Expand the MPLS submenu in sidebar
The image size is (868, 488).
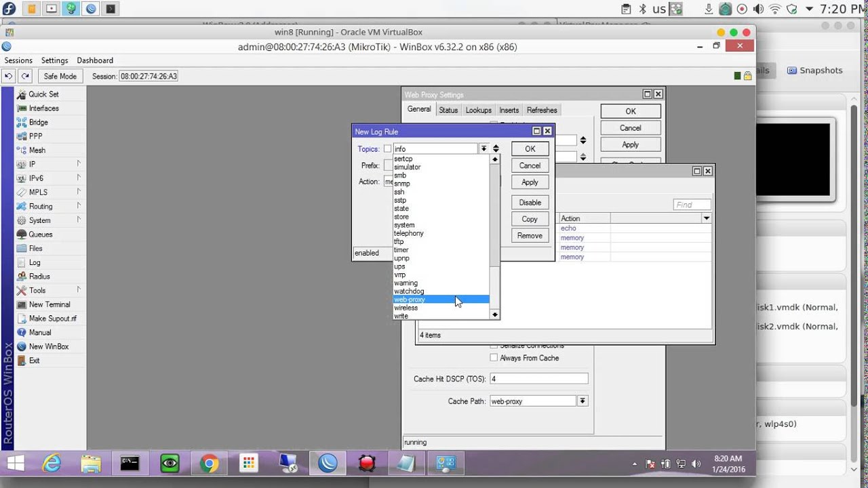[79, 192]
